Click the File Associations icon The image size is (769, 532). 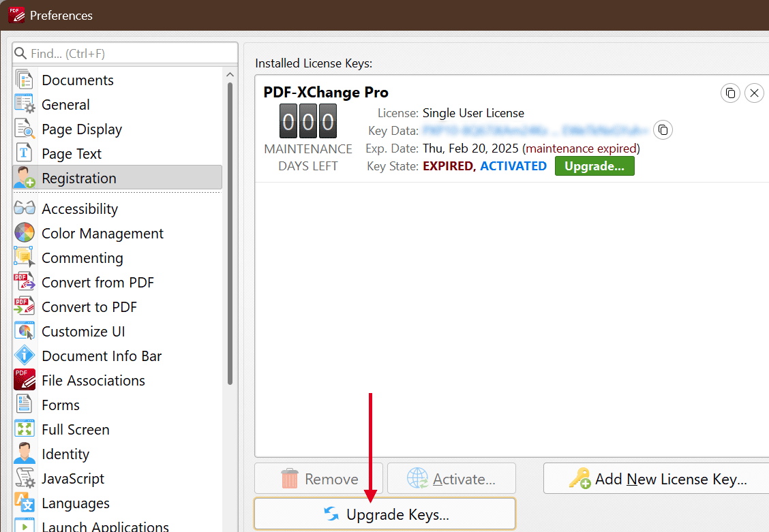(24, 379)
